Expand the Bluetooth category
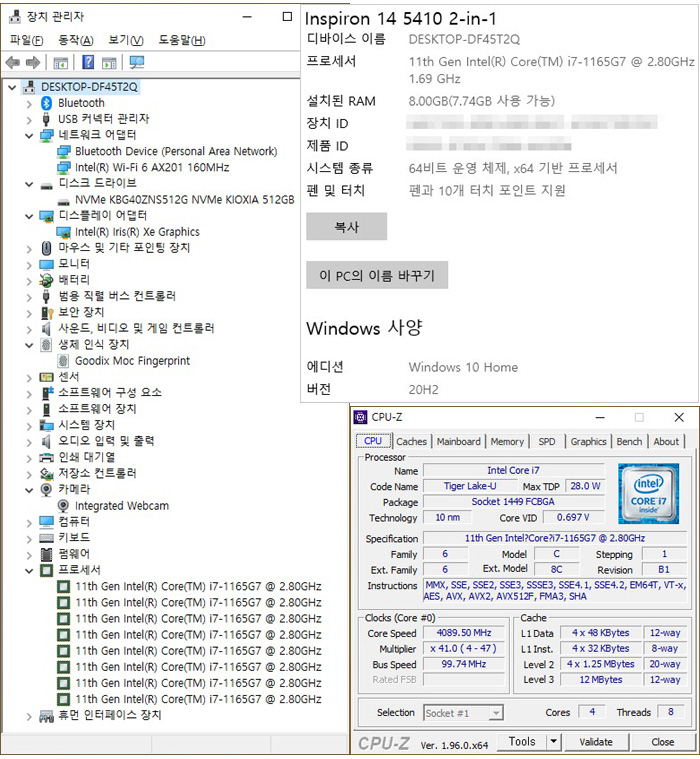This screenshot has height=759, width=700. (x=29, y=104)
